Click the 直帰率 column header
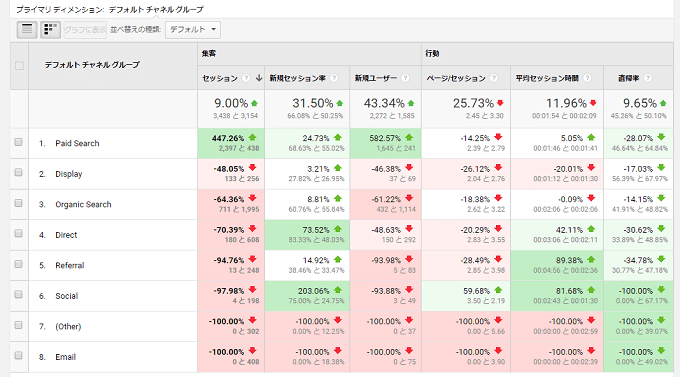 (x=628, y=78)
